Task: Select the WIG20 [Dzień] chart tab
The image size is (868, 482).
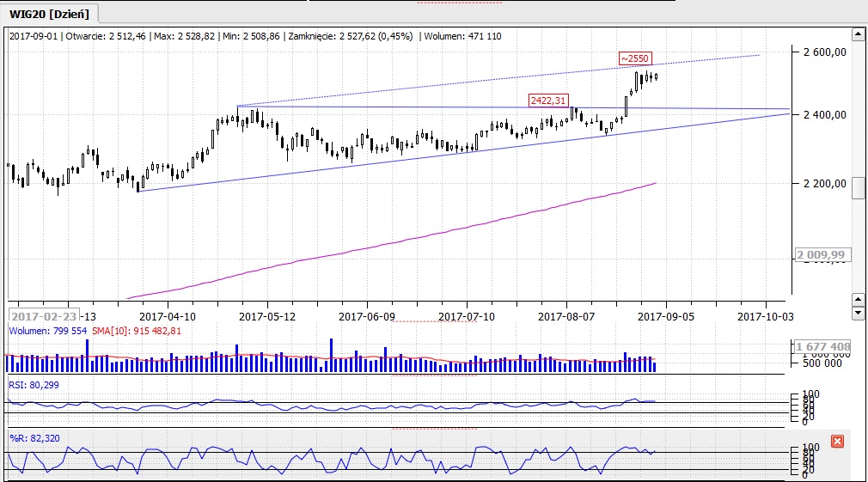Action: (x=51, y=14)
